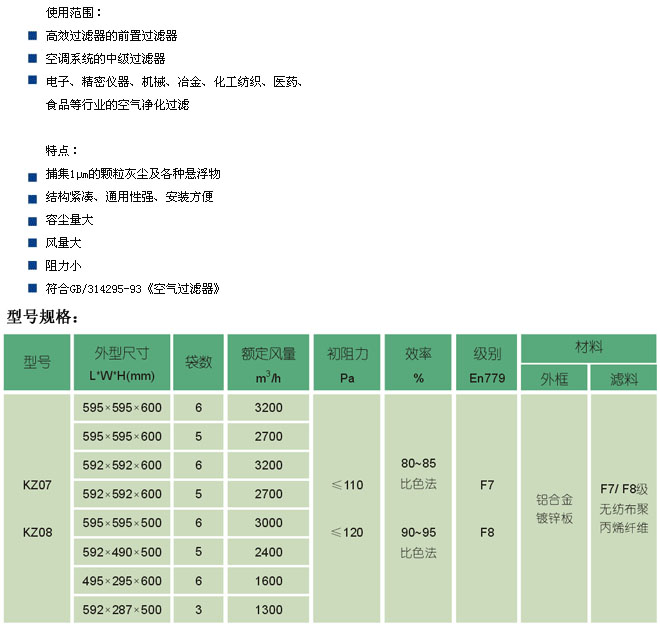
Task: Click the 材料 header cell
Action: [588, 348]
